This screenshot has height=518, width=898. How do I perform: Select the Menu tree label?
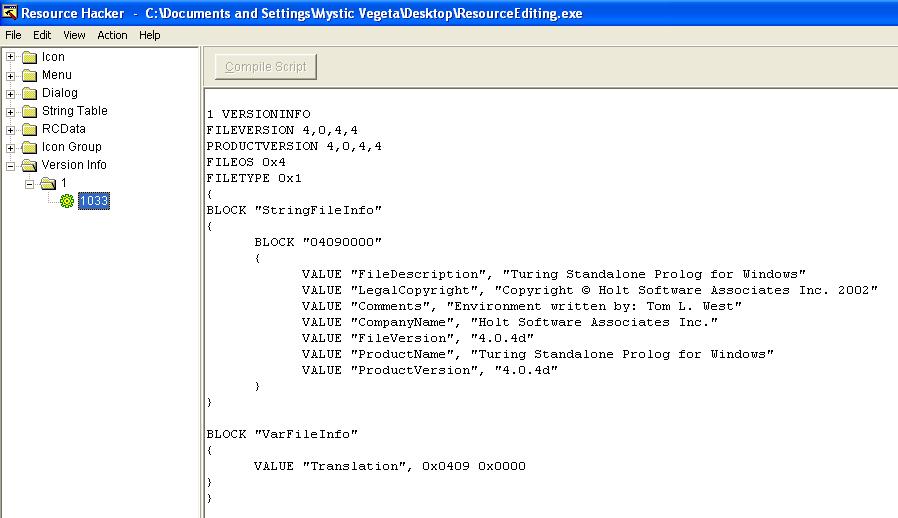[x=57, y=74]
